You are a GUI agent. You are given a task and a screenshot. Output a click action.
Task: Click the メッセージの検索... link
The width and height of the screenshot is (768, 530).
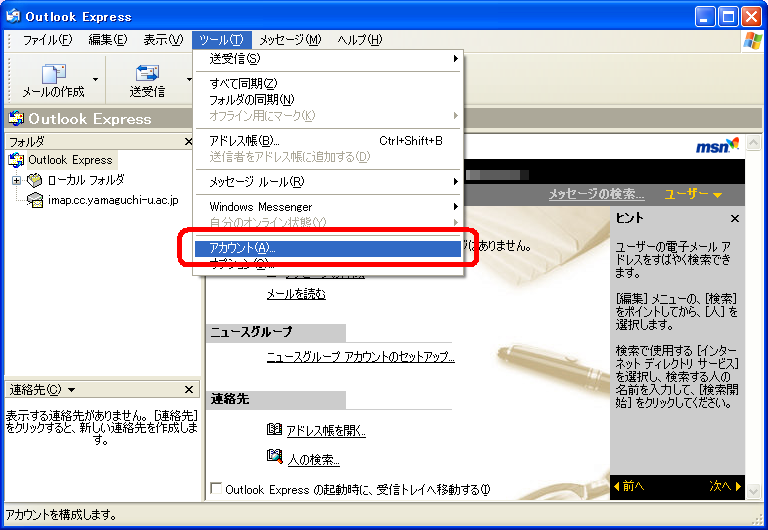click(596, 194)
